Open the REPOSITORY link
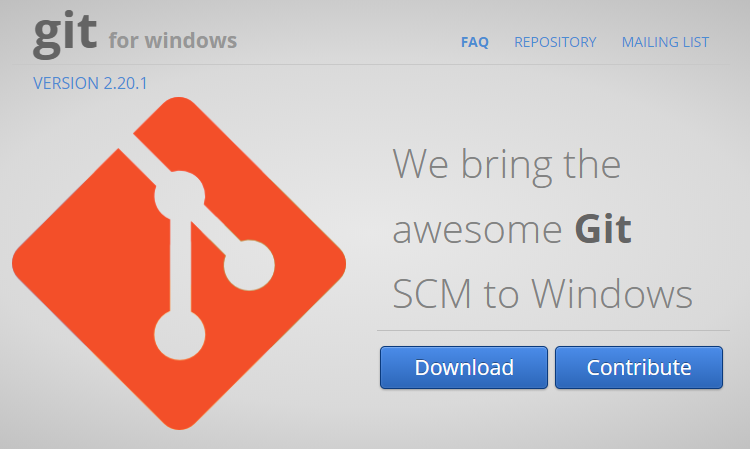The height and width of the screenshot is (449, 750). (x=555, y=42)
